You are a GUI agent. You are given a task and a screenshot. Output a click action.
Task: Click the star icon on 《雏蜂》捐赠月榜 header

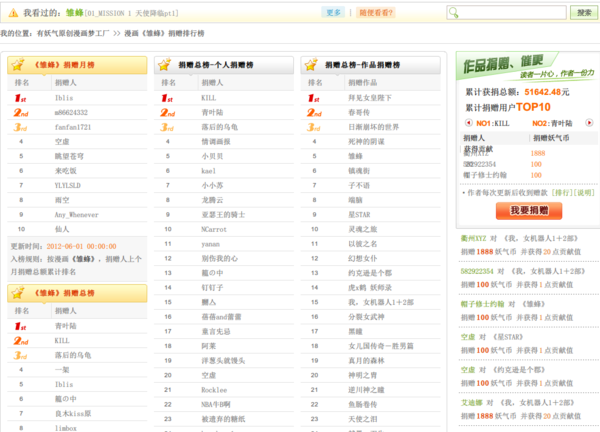(x=19, y=65)
